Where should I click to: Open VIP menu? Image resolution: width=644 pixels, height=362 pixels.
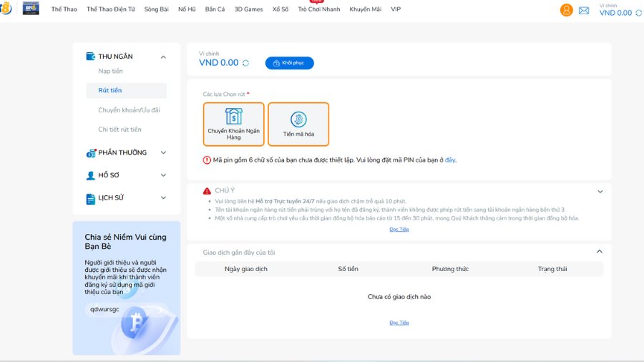click(x=396, y=9)
